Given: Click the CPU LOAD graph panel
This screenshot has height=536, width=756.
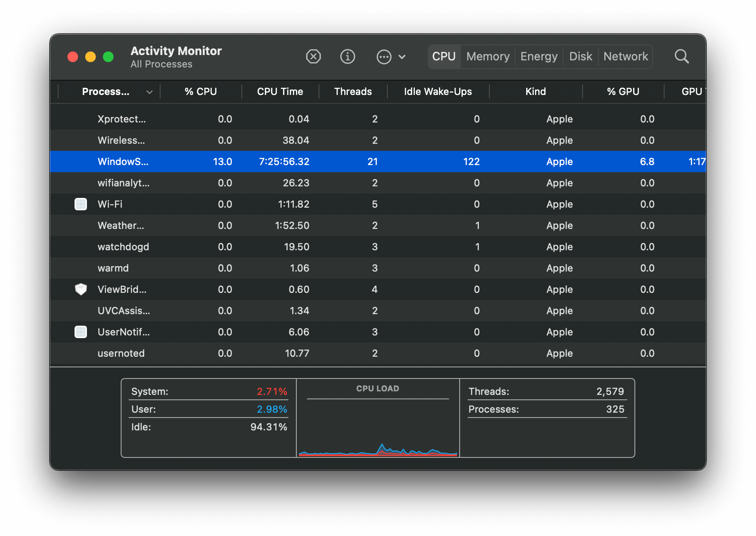Looking at the screenshot, I should click(x=378, y=417).
